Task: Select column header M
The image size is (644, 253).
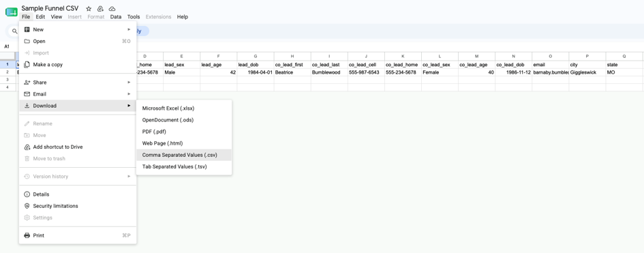Action: [477, 57]
